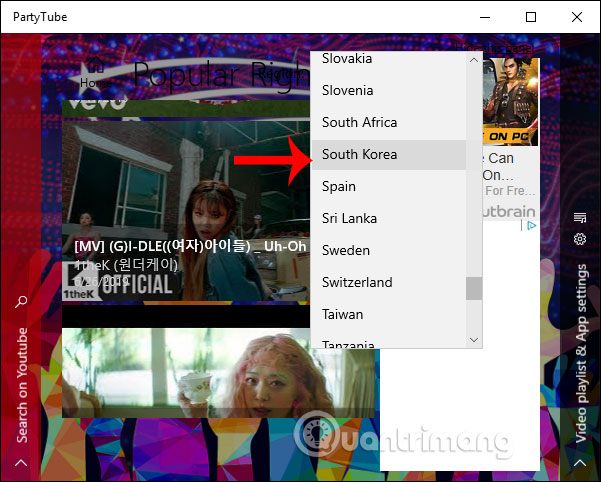Expand the left Search on Youtube panel chevron

coord(21,463)
